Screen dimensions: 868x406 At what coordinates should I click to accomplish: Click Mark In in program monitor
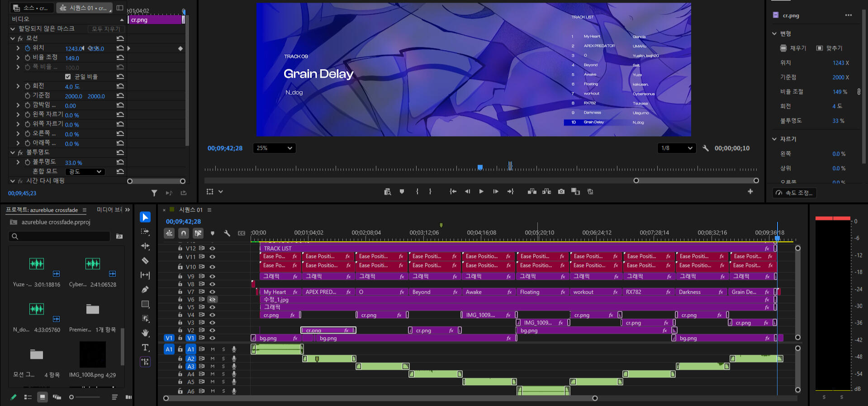pyautogui.click(x=417, y=192)
